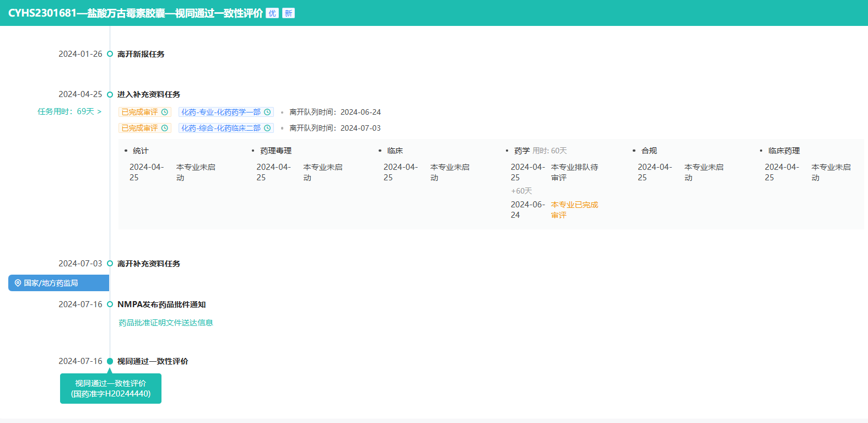
Task: Click the 药理毒理 column heading
Action: 276,151
